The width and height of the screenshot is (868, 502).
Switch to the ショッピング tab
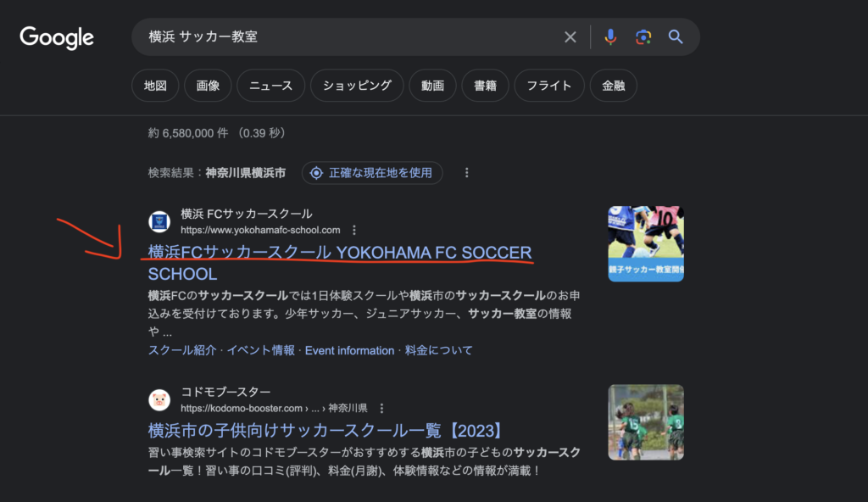(x=357, y=86)
